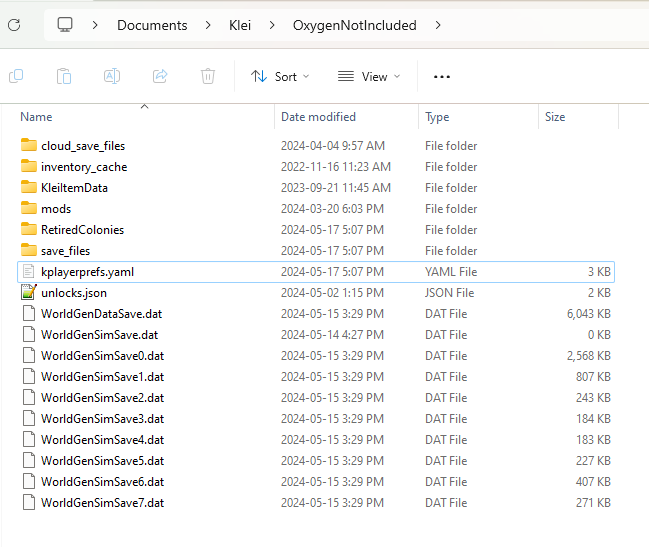Click the Delete trash can icon
649x547 pixels.
point(208,76)
